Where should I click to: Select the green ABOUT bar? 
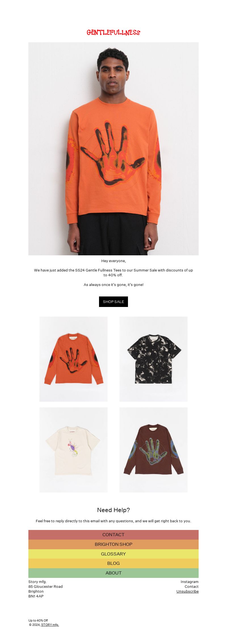[113, 573]
